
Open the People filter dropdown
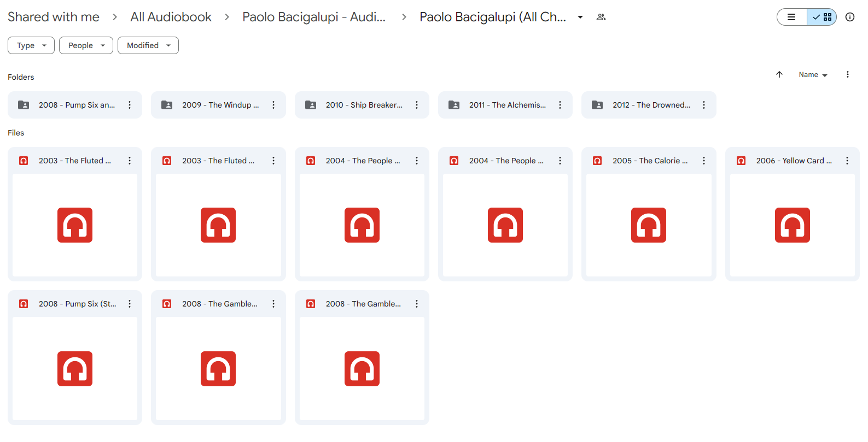tap(86, 45)
